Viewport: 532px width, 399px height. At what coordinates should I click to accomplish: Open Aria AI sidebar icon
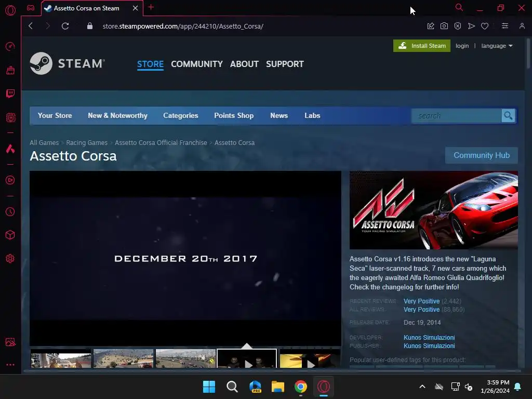coord(10,149)
